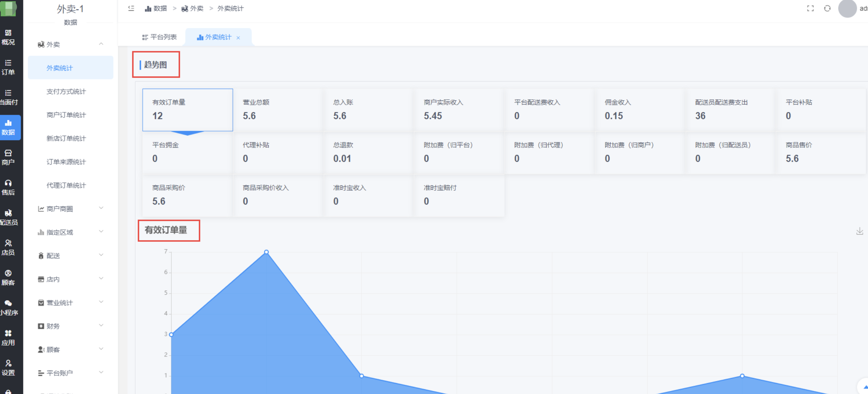Open the 设置 settings sidebar icon
The image size is (868, 394).
point(8,368)
